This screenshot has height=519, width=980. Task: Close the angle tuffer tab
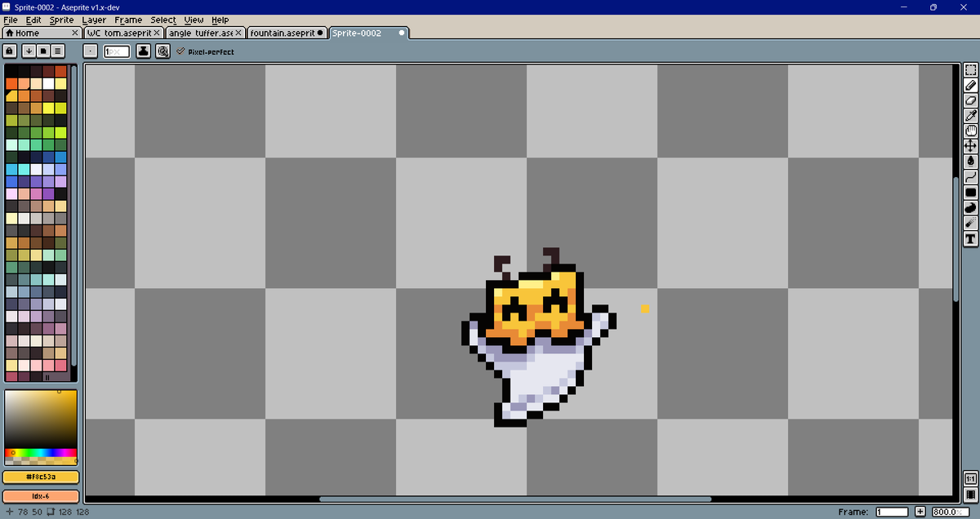click(239, 33)
